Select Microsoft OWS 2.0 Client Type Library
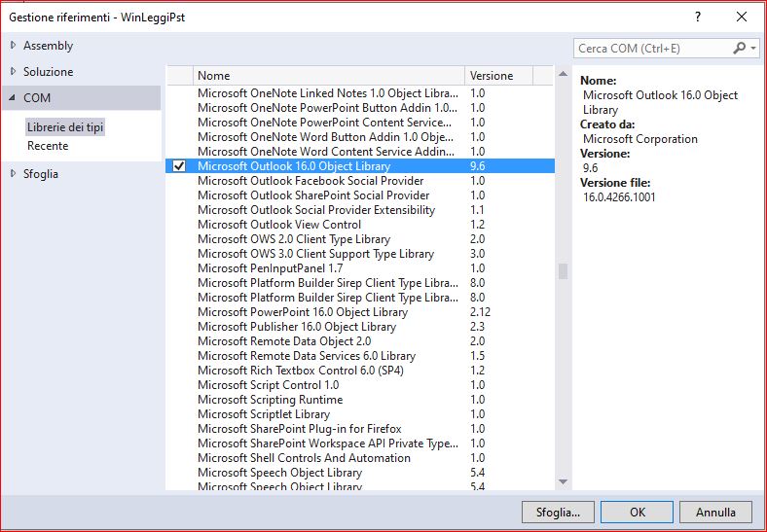 point(360,239)
